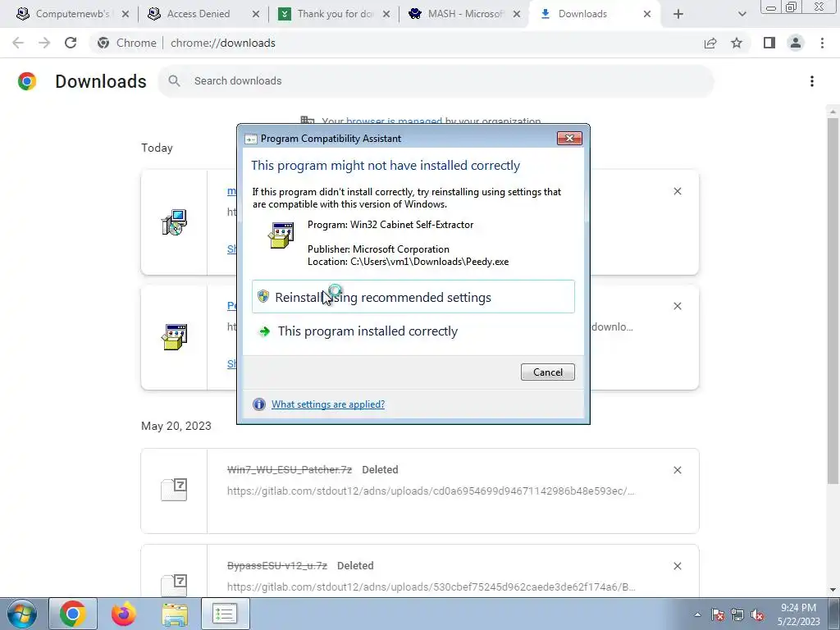Screen dimensions: 840x630
Task: Open the Chrome profile avatar
Action: tap(796, 43)
